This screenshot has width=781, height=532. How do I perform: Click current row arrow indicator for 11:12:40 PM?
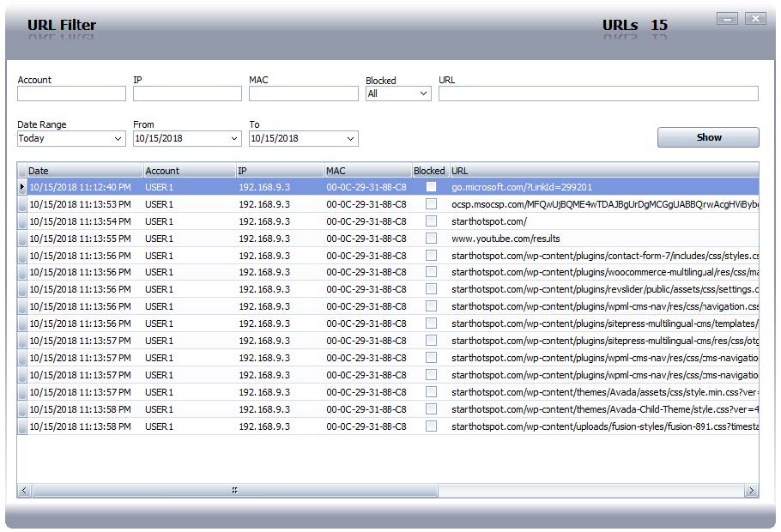tap(22, 187)
